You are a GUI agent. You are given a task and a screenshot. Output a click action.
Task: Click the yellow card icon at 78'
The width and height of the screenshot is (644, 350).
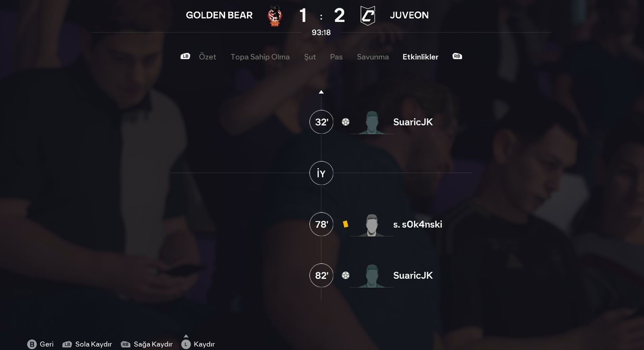(345, 224)
